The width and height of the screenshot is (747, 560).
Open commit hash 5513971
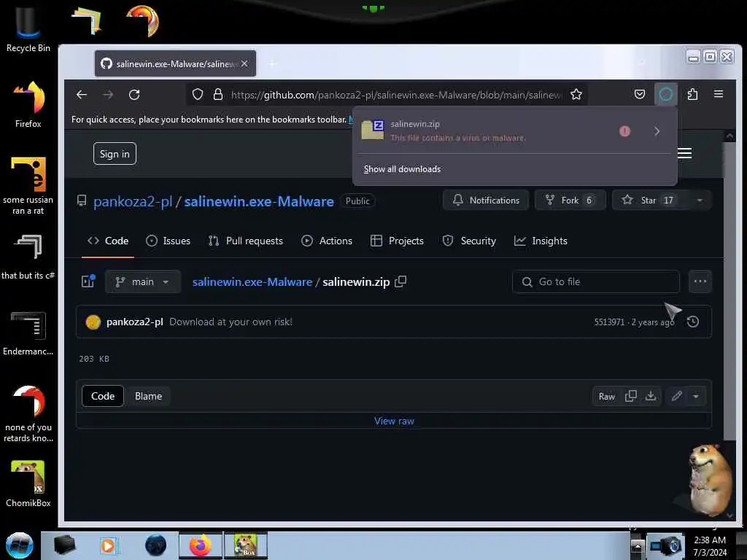pyautogui.click(x=609, y=322)
